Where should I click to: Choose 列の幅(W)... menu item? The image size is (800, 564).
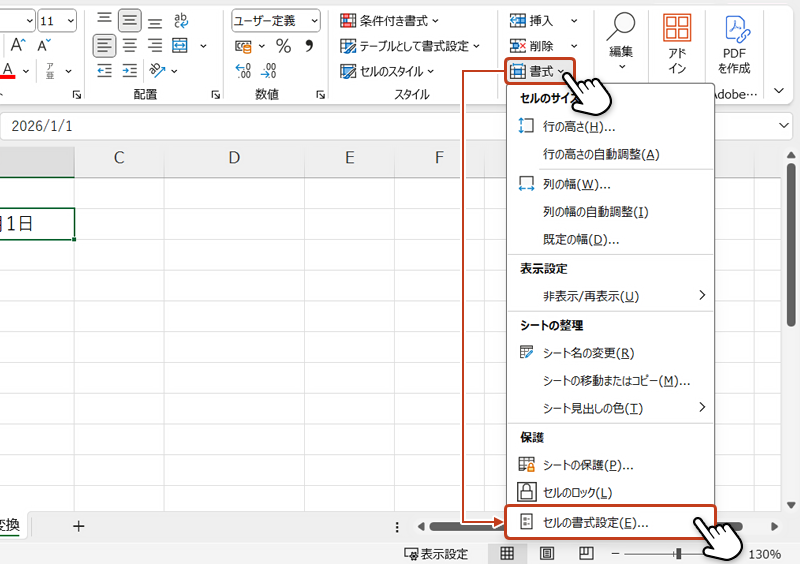[610, 184]
